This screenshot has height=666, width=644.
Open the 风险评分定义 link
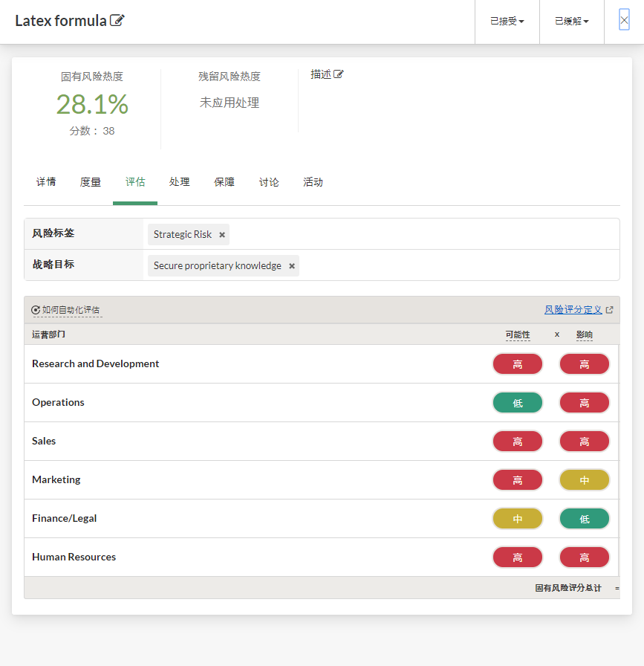573,310
